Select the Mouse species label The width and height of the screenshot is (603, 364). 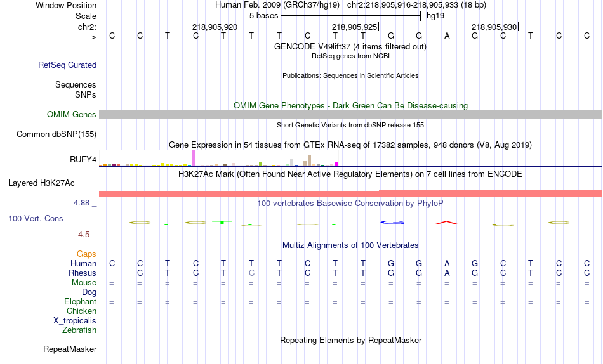point(84,283)
